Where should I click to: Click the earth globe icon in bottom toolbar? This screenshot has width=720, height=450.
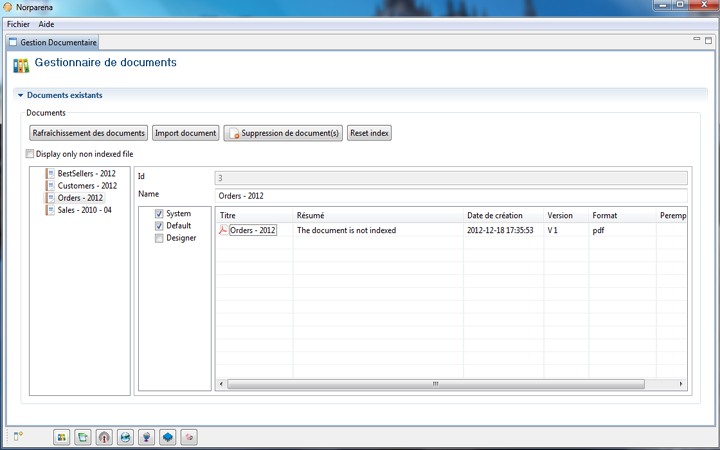(x=125, y=437)
